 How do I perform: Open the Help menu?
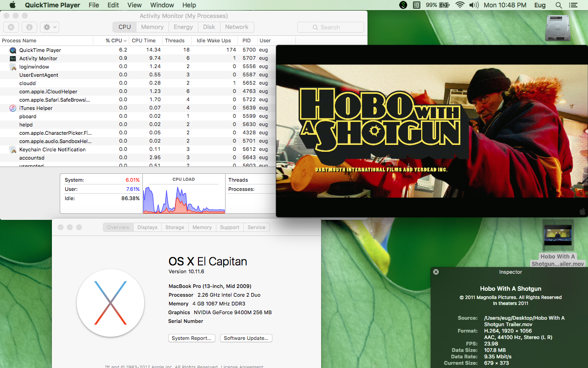tap(189, 5)
